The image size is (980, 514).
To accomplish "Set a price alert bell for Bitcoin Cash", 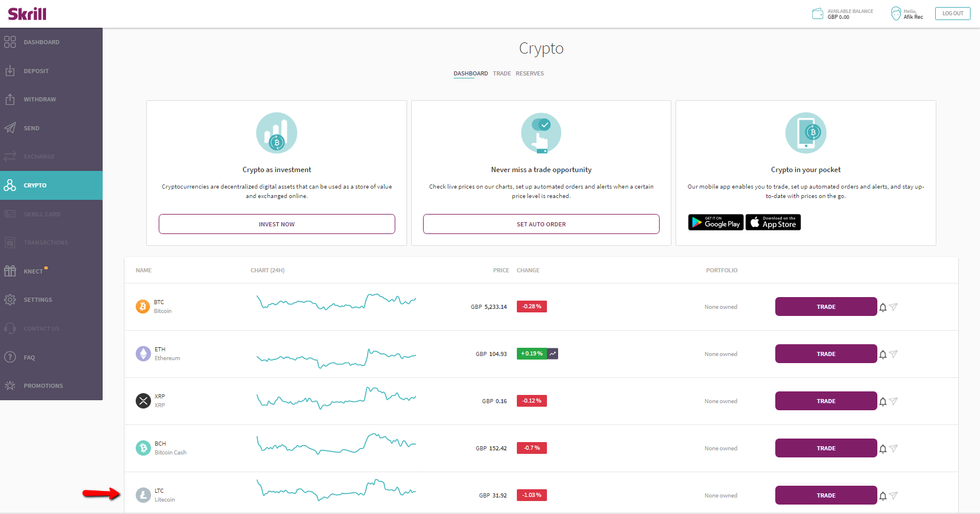I will coord(883,449).
